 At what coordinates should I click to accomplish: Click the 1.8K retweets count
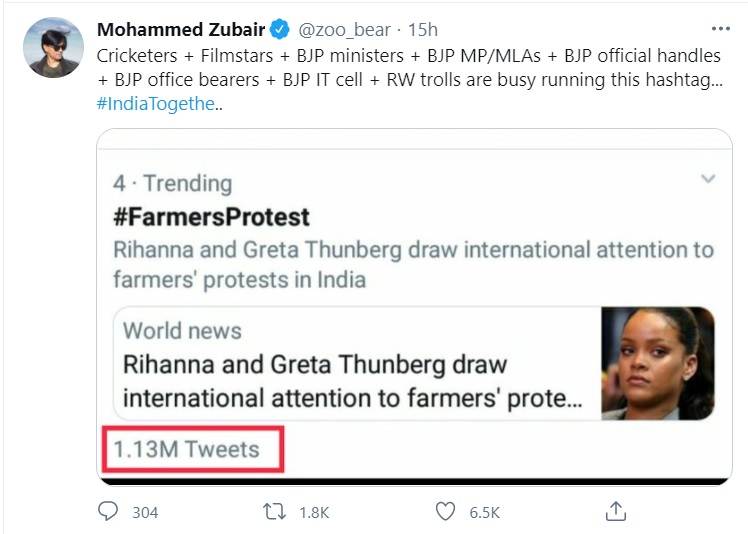pos(314,512)
